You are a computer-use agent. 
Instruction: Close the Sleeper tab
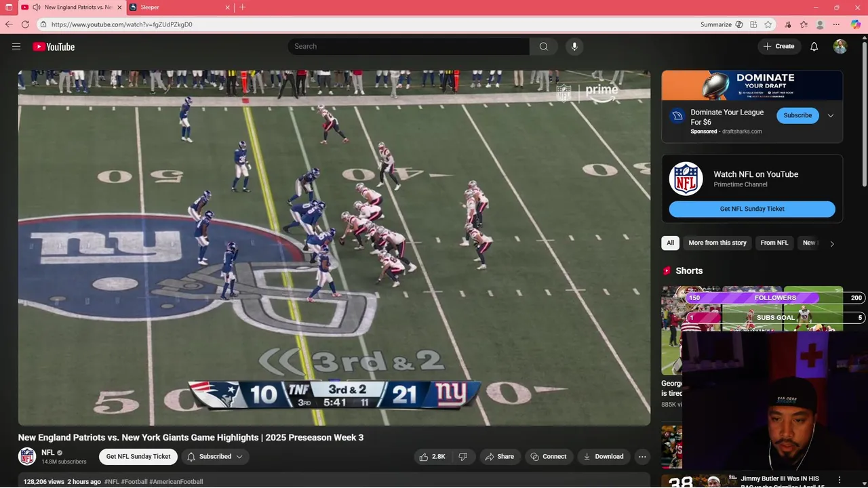[227, 7]
